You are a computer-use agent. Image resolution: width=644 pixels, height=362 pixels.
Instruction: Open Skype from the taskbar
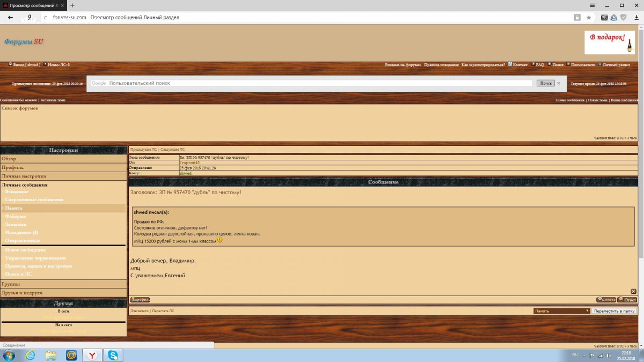pyautogui.click(x=113, y=355)
